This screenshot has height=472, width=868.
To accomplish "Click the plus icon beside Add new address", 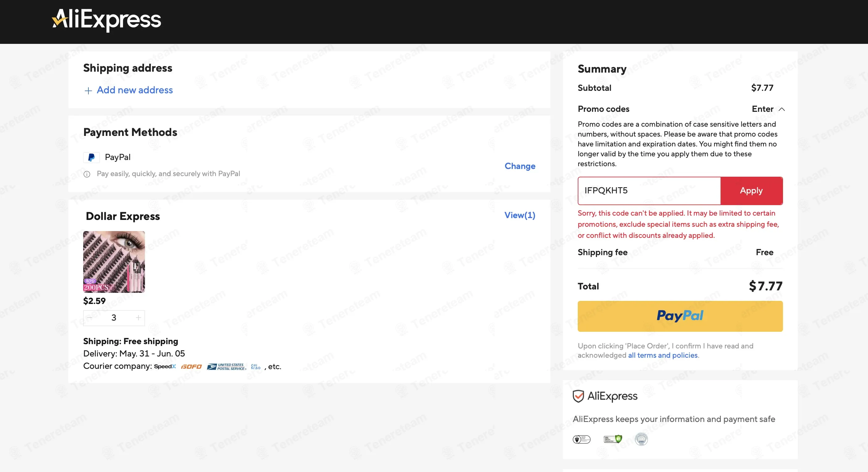I will point(88,91).
